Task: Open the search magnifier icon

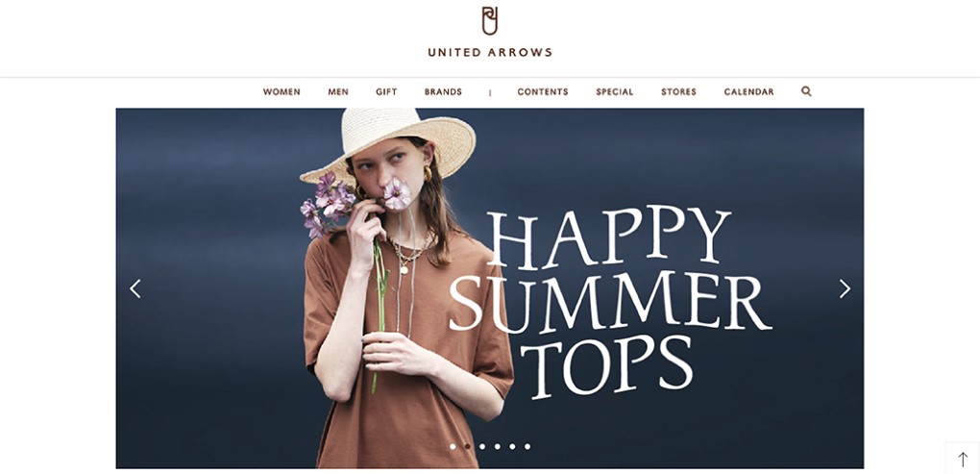Action: 806,91
